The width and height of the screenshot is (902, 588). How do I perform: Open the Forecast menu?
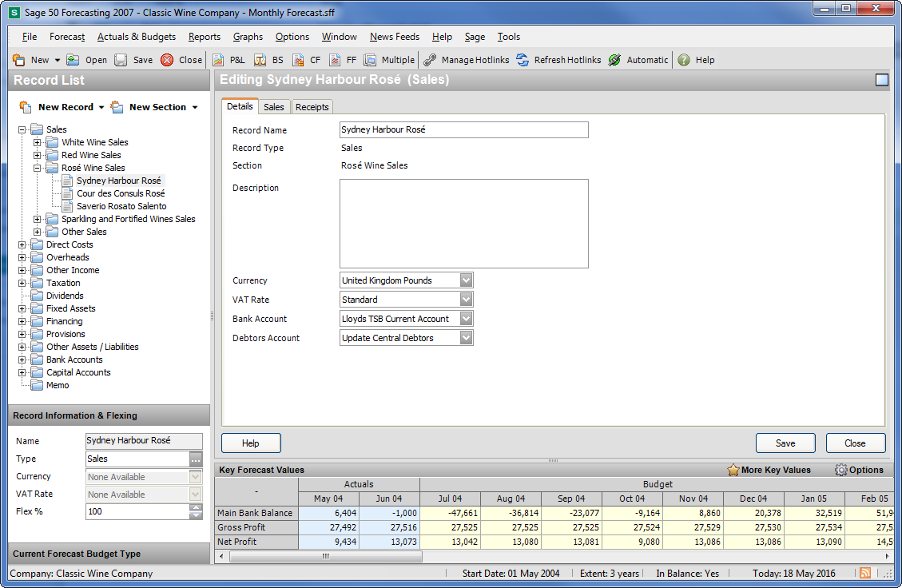pyautogui.click(x=67, y=36)
